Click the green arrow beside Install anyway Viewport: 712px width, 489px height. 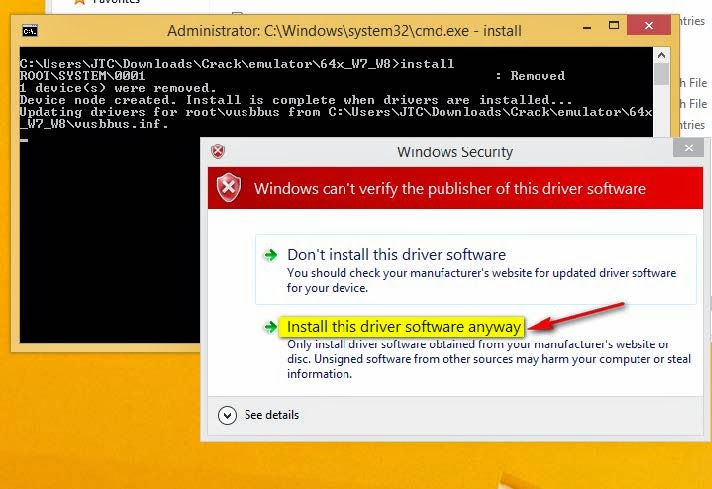coord(271,326)
